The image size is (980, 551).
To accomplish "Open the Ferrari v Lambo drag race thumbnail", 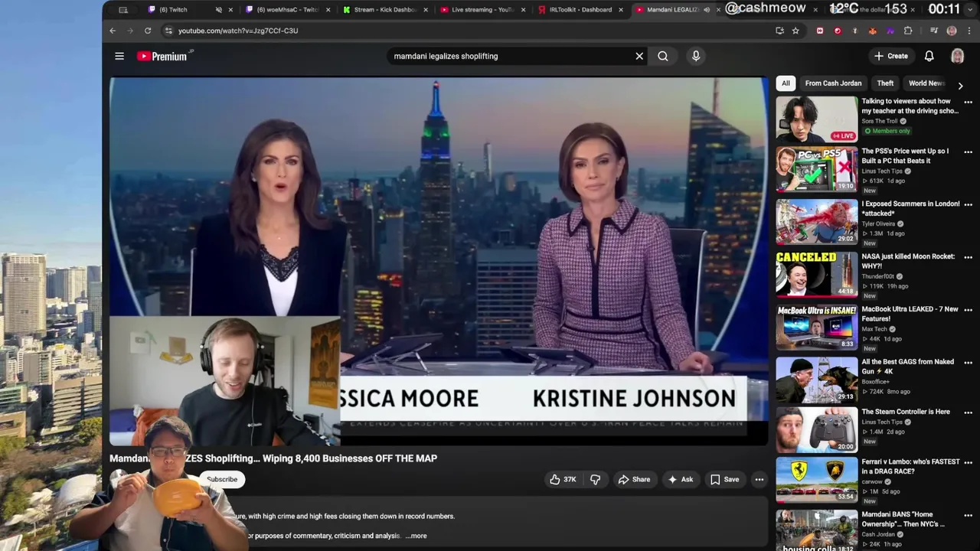I will (x=817, y=480).
